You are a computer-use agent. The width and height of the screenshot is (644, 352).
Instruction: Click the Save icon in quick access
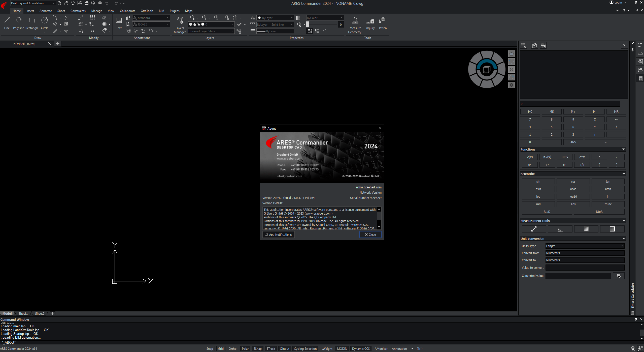pos(86,3)
